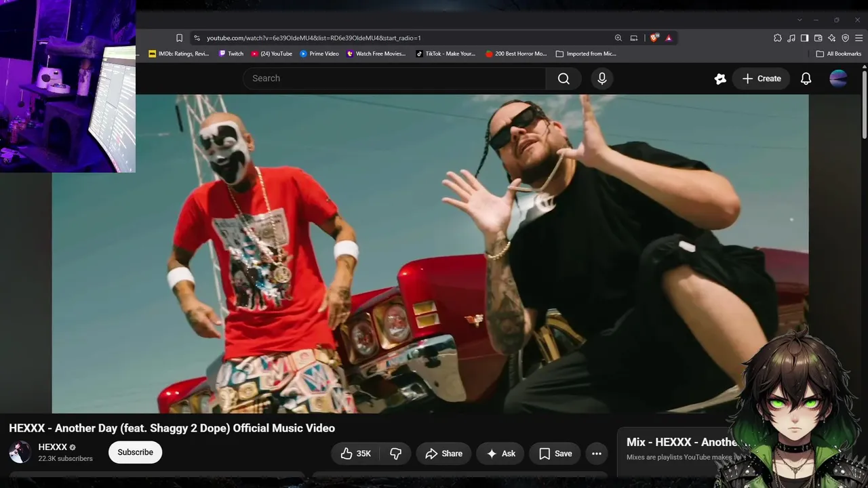Viewport: 868px width, 488px height.
Task: Minimize the browser window
Action: click(x=816, y=20)
